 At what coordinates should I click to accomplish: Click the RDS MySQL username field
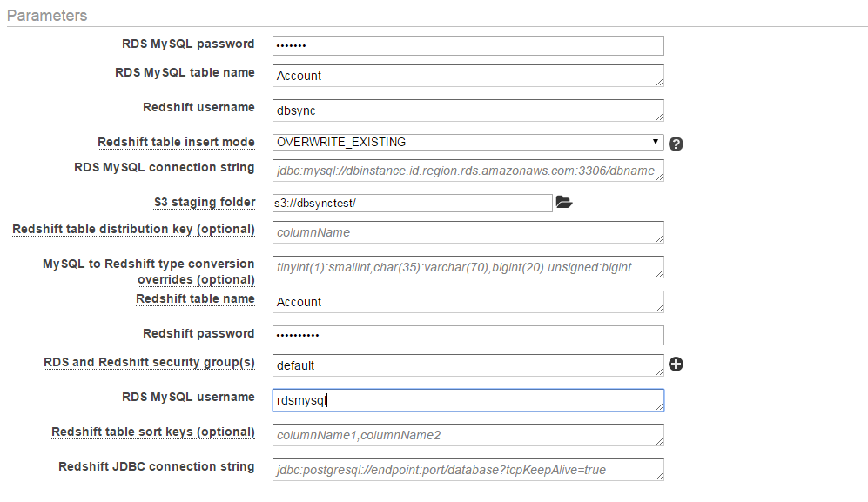point(468,400)
